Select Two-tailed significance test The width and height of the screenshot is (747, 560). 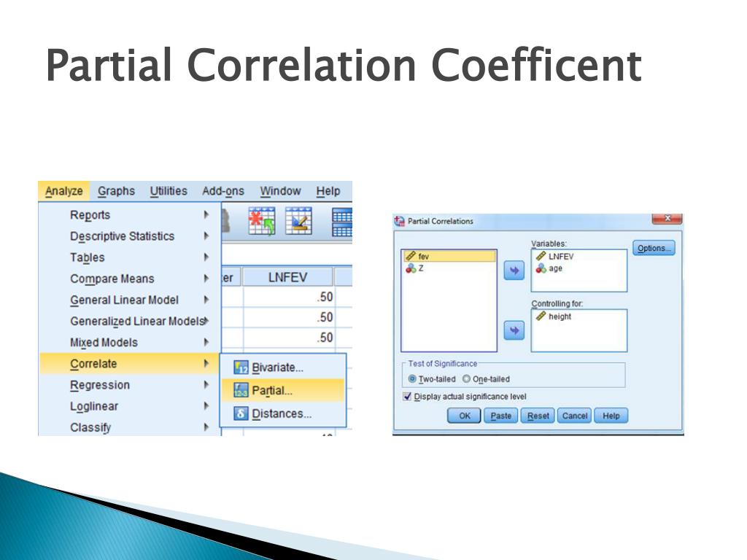[432, 379]
